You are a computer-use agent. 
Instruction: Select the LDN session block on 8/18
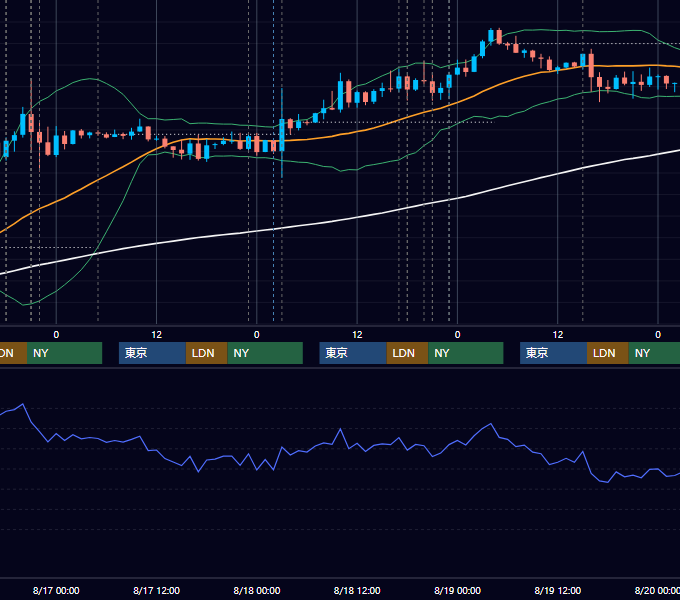tap(407, 353)
